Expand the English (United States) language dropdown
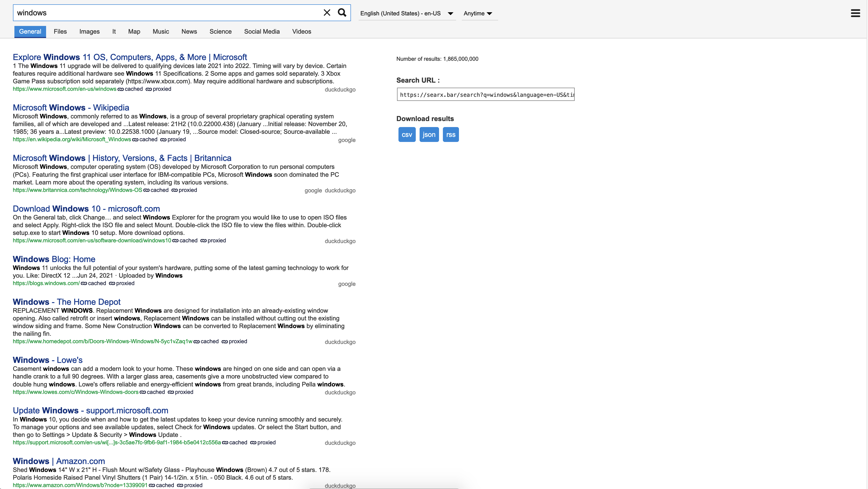This screenshot has height=489, width=868. pyautogui.click(x=407, y=13)
